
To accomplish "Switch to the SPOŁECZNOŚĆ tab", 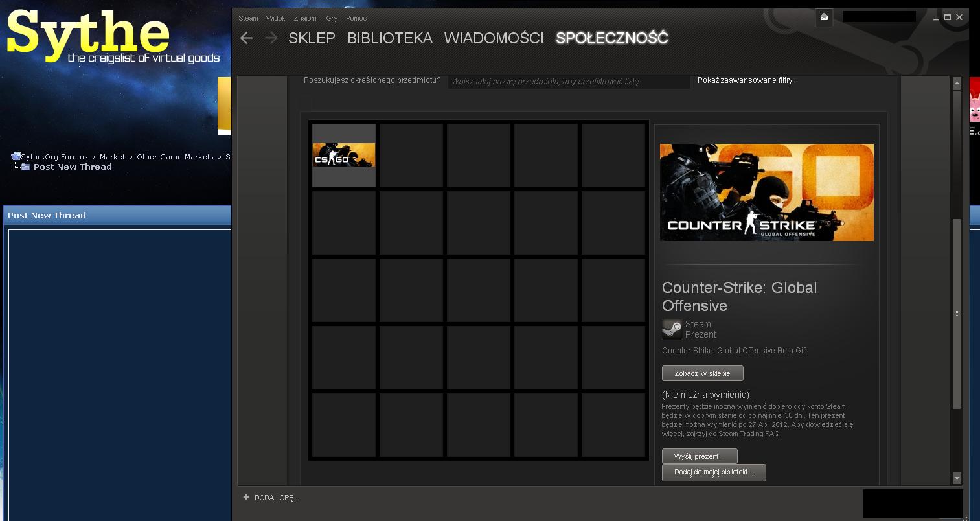I will [612, 38].
